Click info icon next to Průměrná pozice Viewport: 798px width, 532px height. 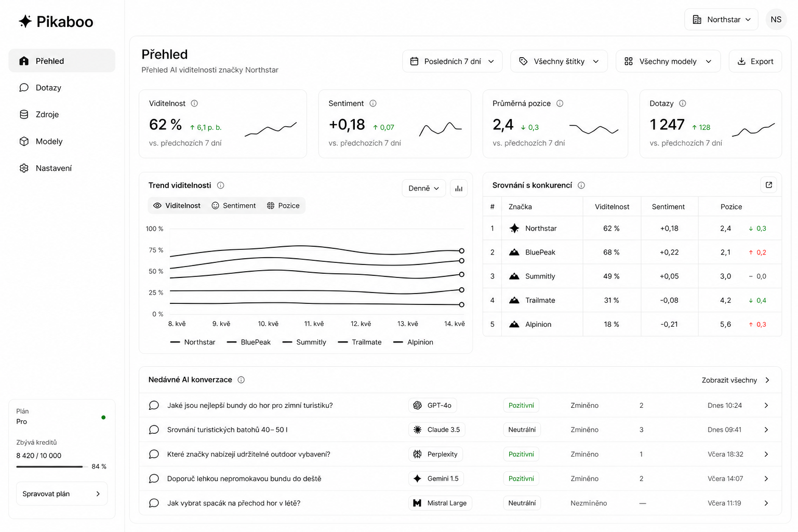(560, 103)
